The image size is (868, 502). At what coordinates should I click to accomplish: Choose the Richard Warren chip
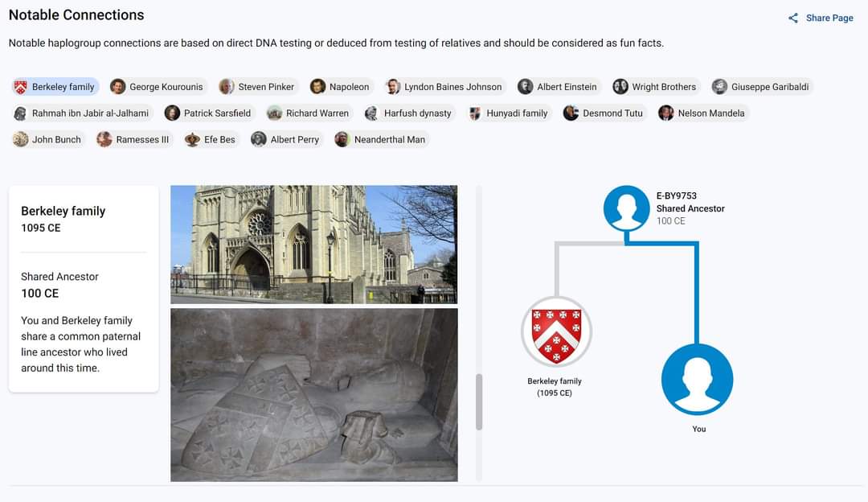tap(309, 113)
